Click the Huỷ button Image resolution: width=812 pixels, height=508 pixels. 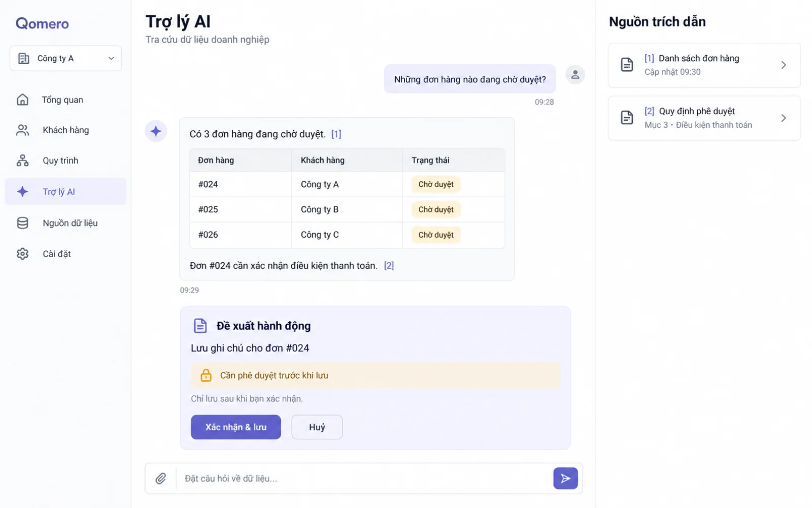[317, 427]
